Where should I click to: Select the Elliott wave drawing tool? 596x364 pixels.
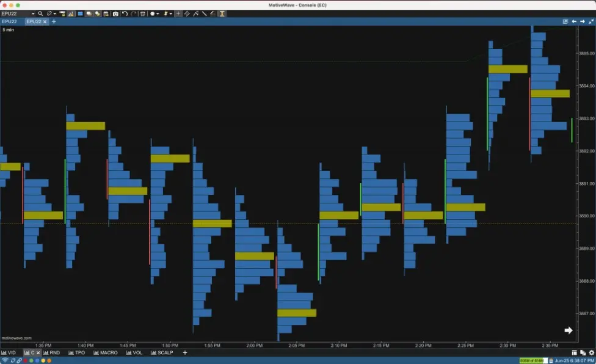(x=196, y=13)
